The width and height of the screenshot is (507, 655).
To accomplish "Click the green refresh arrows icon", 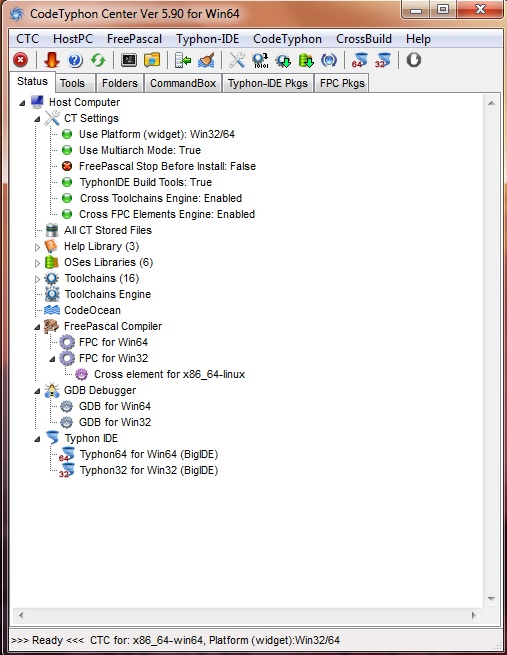I will 98,60.
